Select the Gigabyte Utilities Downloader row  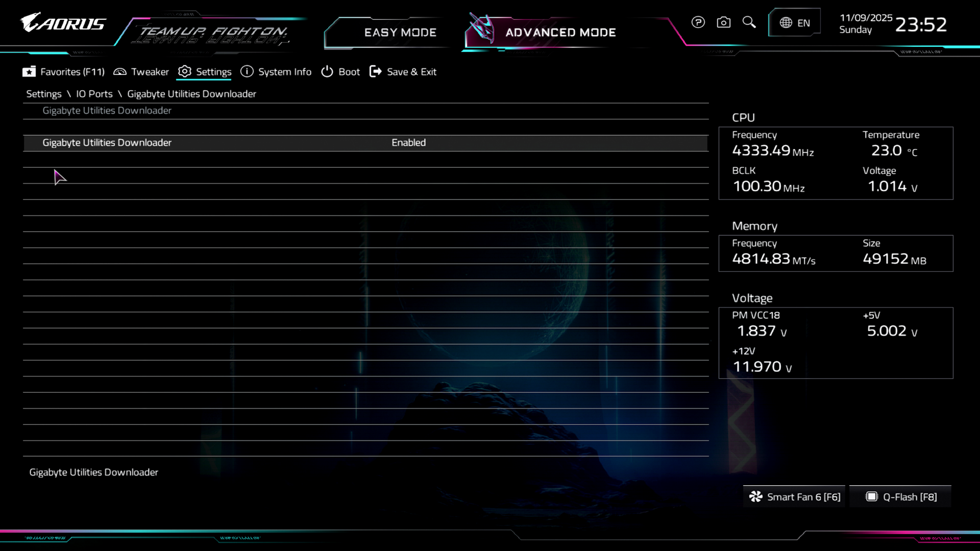[x=107, y=143]
